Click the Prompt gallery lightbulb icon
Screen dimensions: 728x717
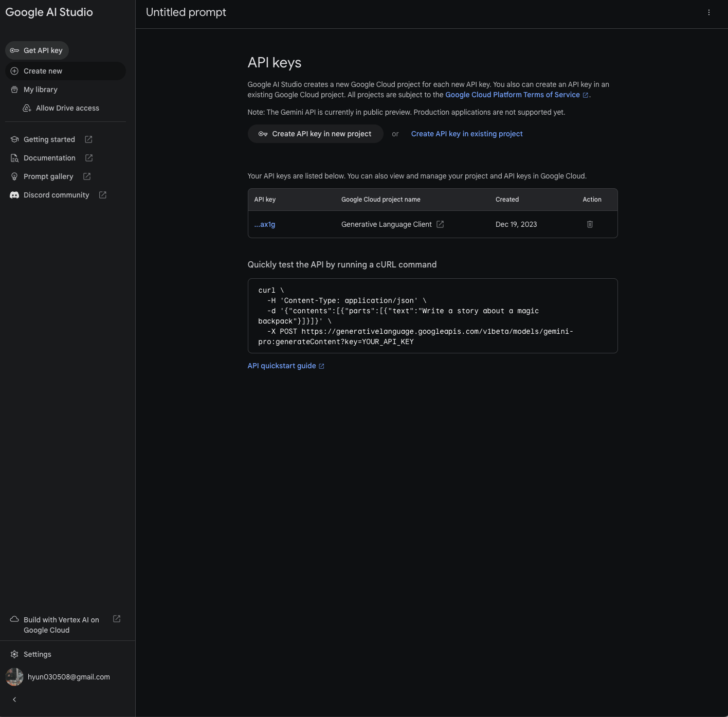click(x=14, y=176)
